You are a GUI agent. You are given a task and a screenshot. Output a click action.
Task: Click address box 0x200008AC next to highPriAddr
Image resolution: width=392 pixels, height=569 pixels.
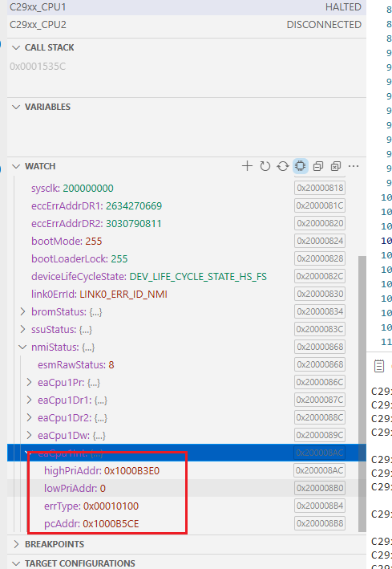[x=320, y=470]
